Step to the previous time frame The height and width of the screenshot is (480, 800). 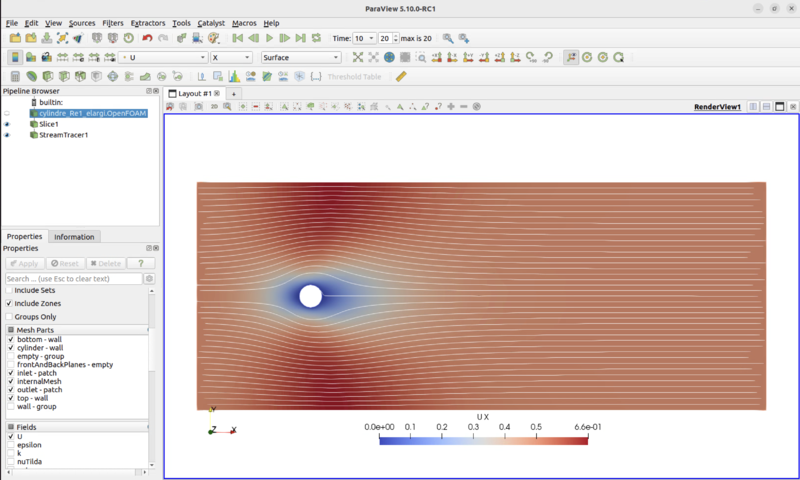pos(253,38)
